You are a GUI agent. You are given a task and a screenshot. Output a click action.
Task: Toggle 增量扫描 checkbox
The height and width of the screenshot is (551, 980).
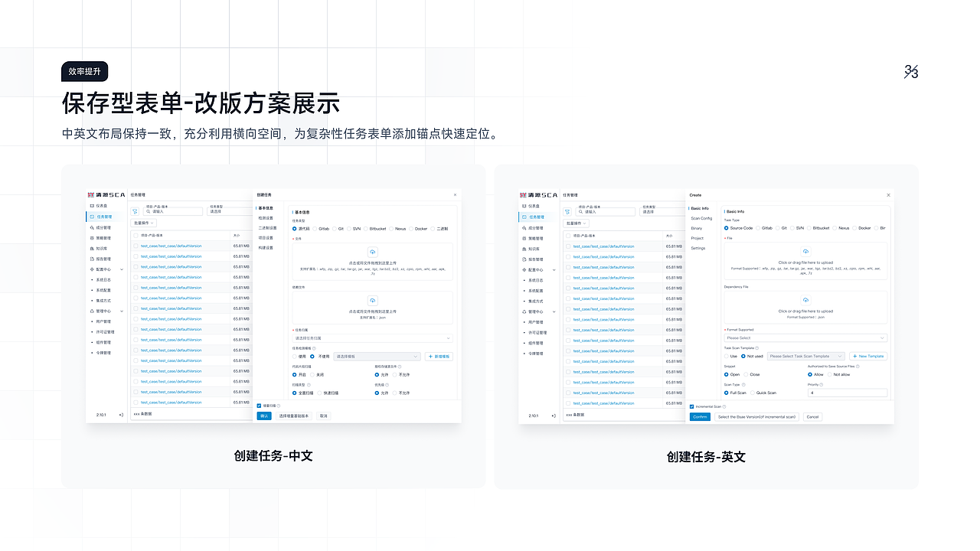click(259, 406)
